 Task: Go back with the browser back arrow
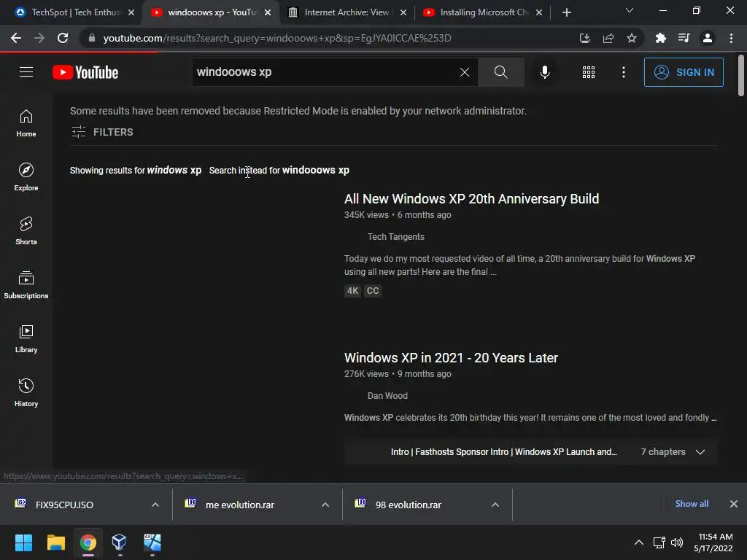coord(16,38)
